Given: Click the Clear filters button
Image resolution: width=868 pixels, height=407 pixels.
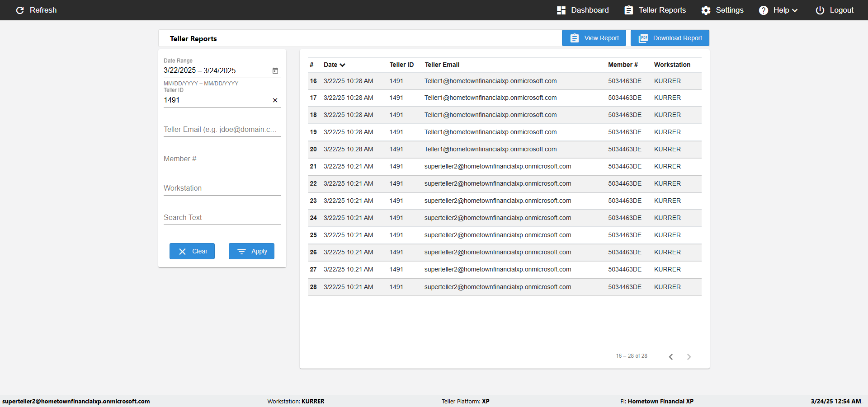Looking at the screenshot, I should coord(192,251).
